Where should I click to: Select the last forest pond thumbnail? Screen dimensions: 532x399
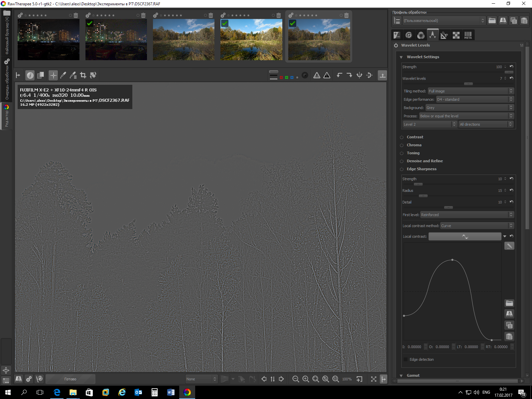click(319, 40)
